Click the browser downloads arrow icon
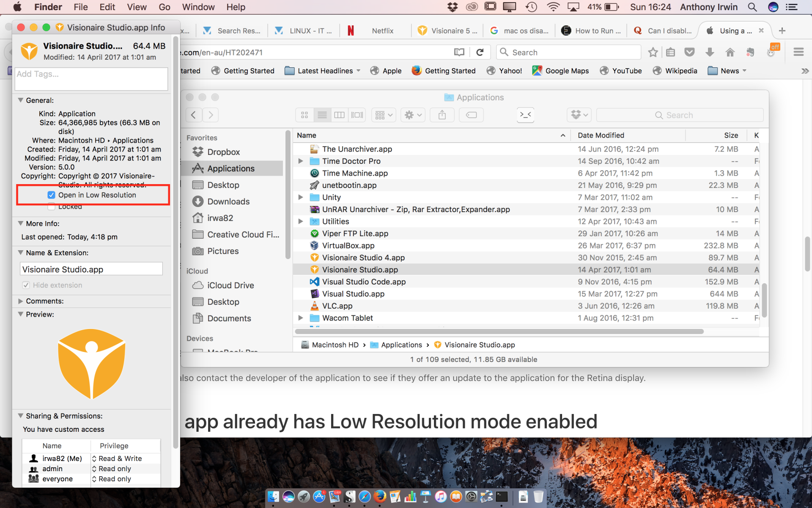 [710, 52]
